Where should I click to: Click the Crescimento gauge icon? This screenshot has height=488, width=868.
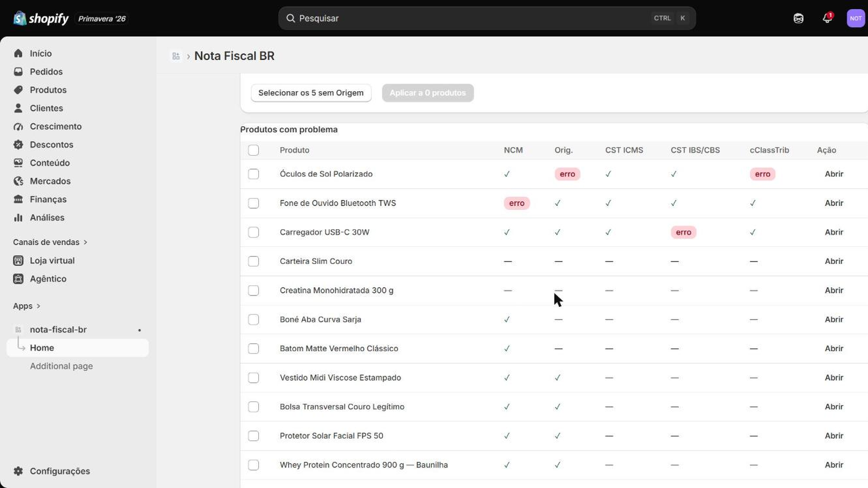click(x=18, y=126)
